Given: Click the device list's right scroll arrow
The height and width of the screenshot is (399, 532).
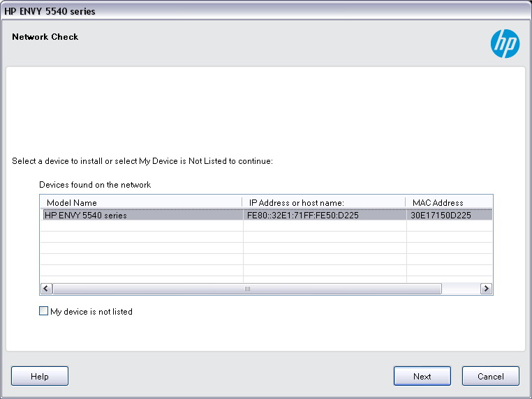Looking at the screenshot, I should pos(486,289).
